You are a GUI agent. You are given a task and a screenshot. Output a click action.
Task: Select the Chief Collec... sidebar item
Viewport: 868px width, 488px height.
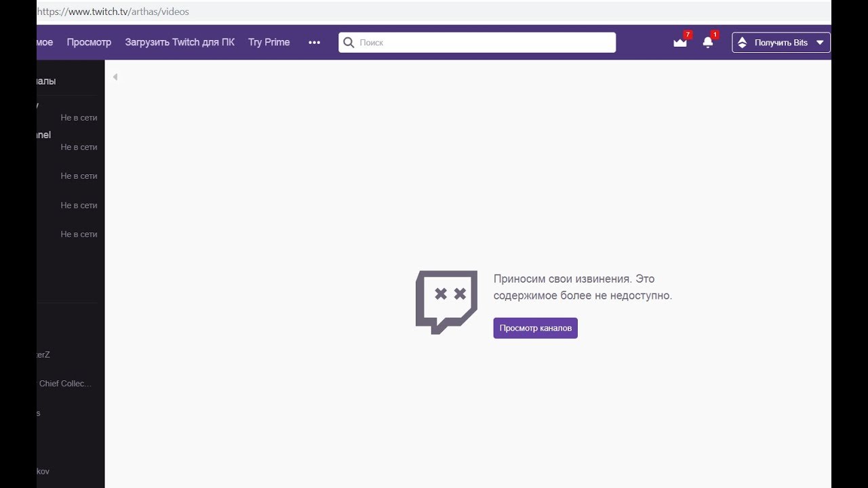64,384
